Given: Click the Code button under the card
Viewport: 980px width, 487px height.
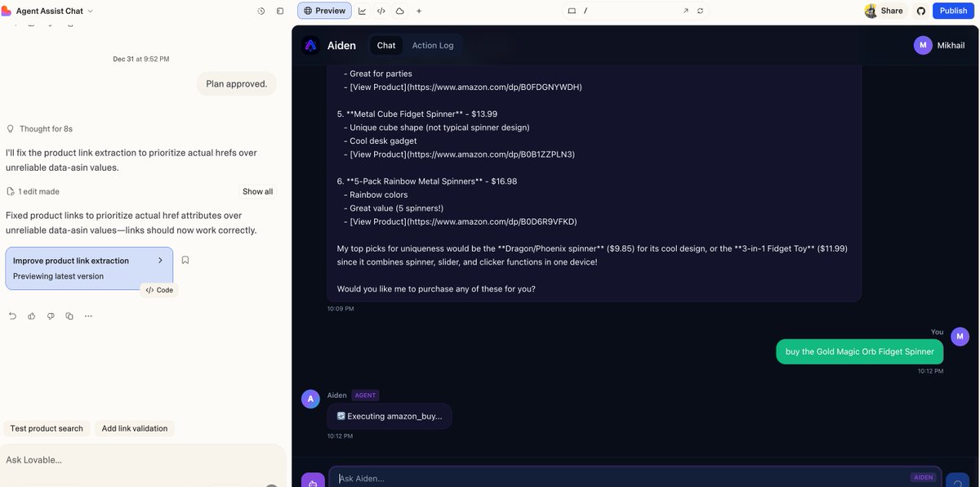Looking at the screenshot, I should [x=159, y=290].
